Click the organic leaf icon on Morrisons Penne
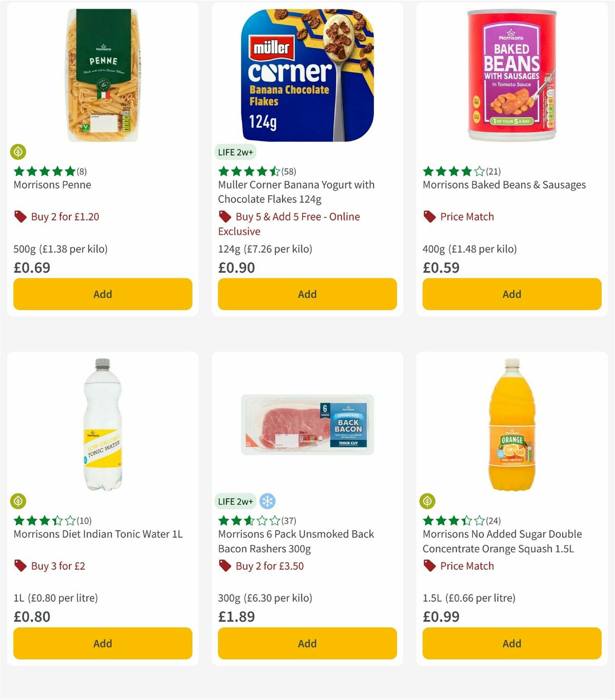 (18, 152)
